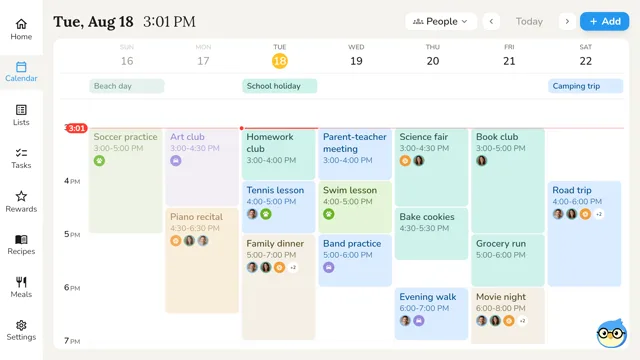Open the teal School holiday all-day event
Viewport: 640px width, 360px height.
coord(280,86)
